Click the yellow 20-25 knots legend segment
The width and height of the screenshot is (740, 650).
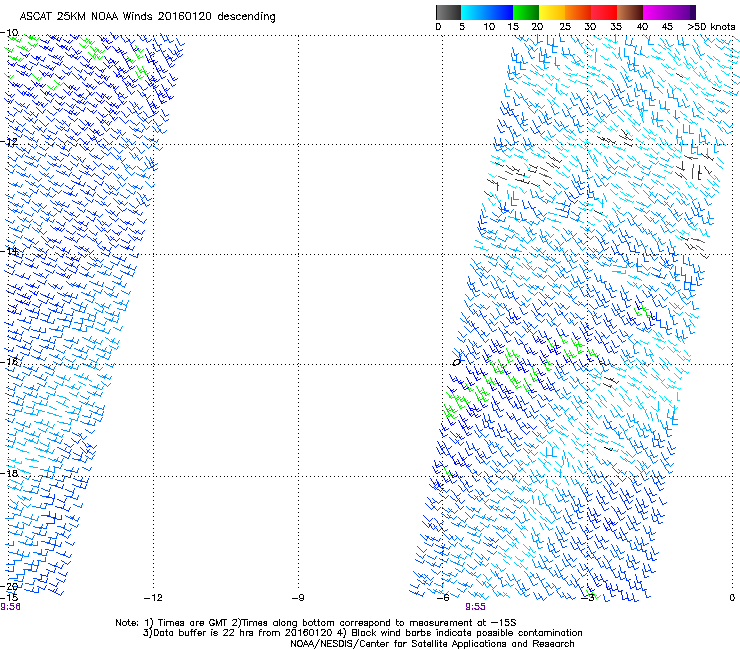[552, 12]
